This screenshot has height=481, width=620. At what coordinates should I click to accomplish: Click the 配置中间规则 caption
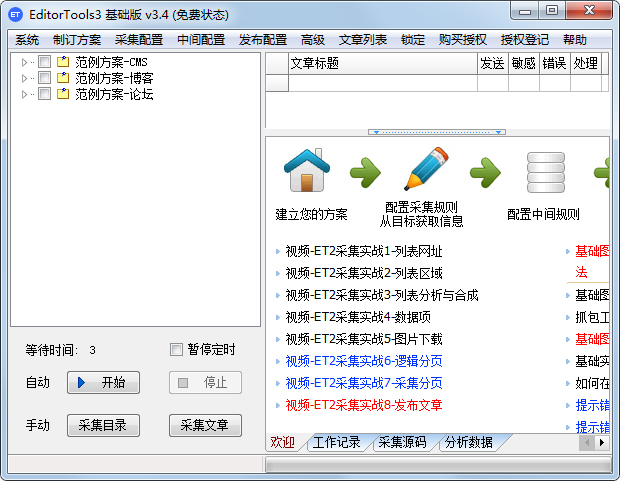543,214
